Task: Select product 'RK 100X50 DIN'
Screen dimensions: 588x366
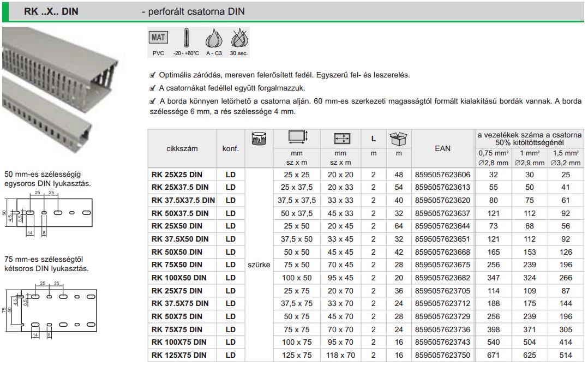Action: [179, 278]
